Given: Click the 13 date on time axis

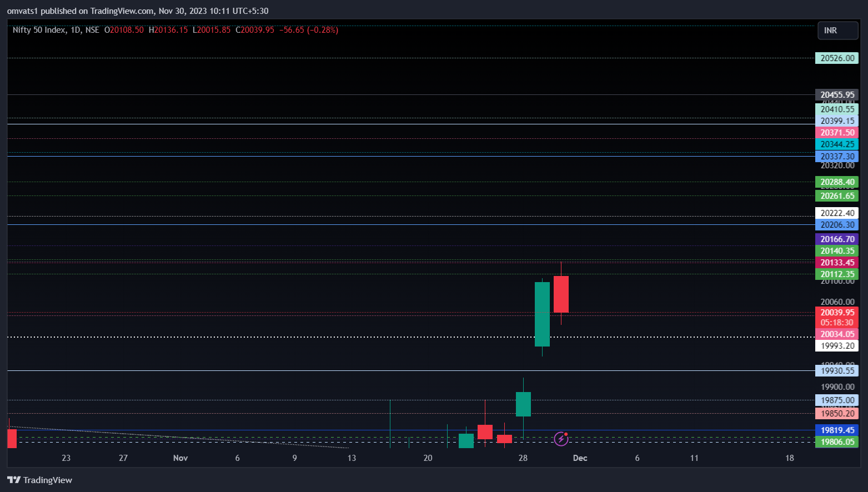Looking at the screenshot, I should [x=352, y=458].
